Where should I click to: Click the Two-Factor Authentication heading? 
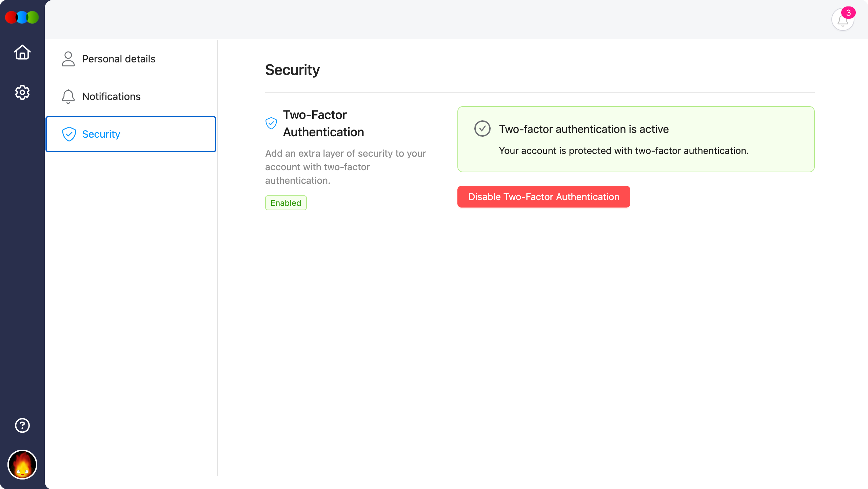tap(323, 123)
